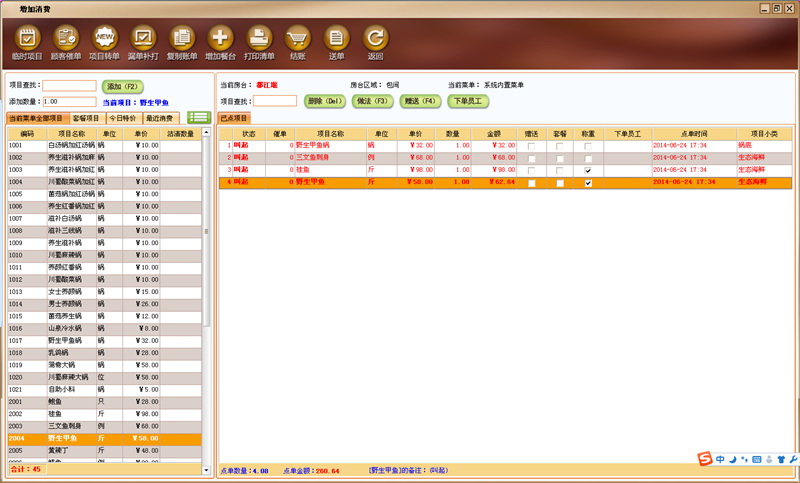Switch to 最近消费 tab
The width and height of the screenshot is (800, 483).
[x=161, y=118]
